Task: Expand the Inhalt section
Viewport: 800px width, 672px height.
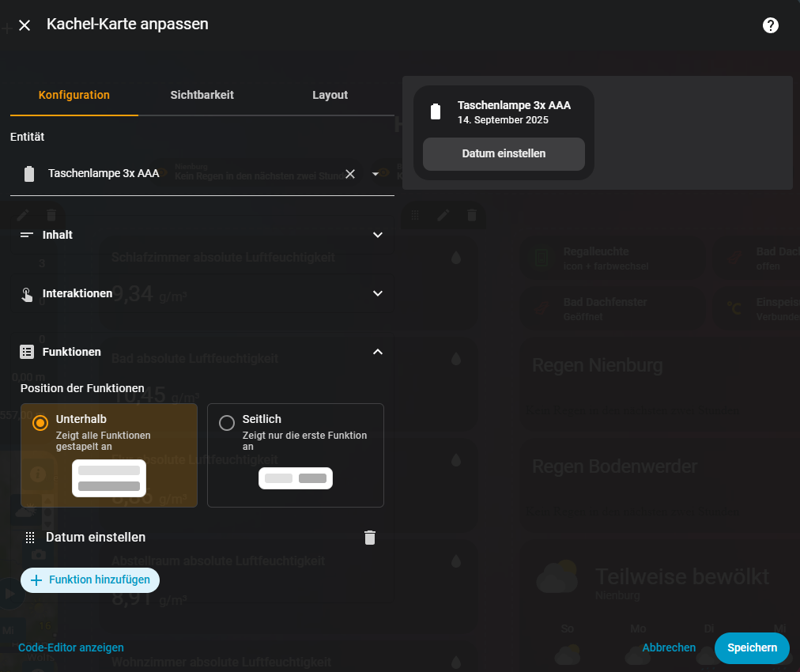Action: pyautogui.click(x=377, y=235)
